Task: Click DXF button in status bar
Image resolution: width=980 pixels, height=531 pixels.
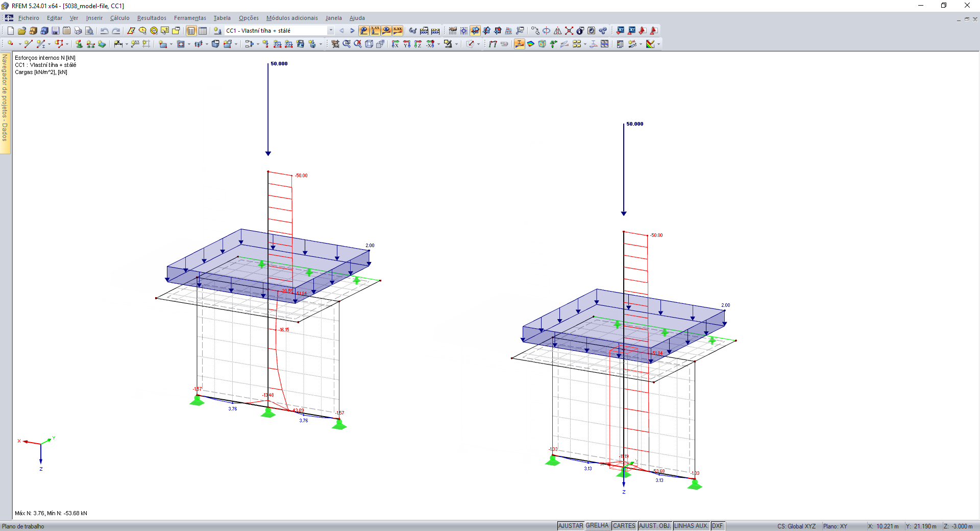Action: (x=718, y=526)
